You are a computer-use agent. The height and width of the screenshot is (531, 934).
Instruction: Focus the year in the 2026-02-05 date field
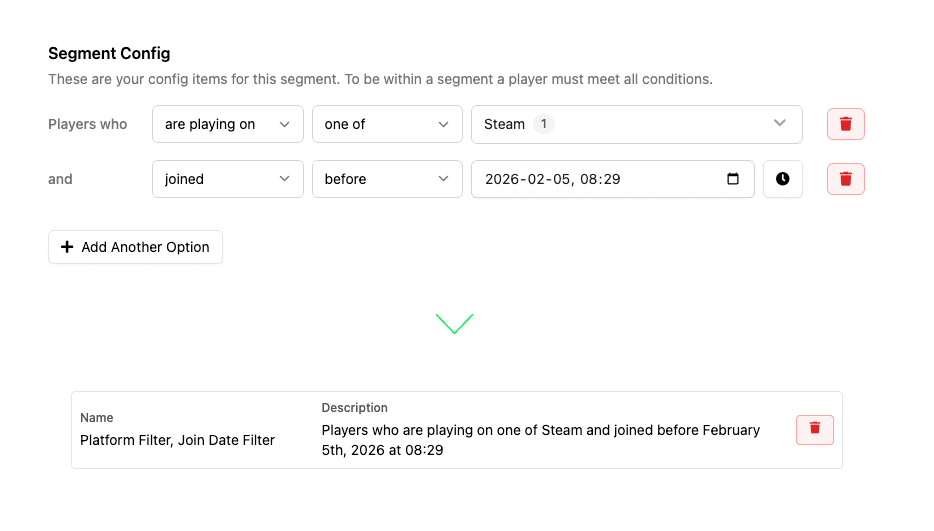500,179
